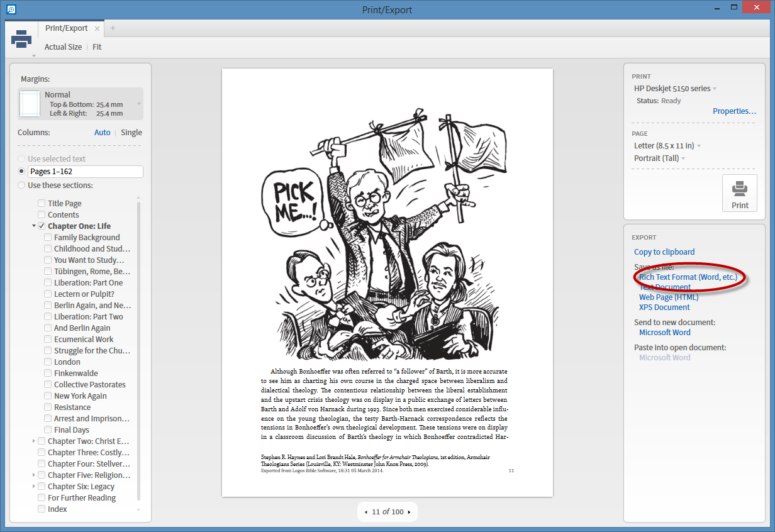Expand Chapter Six: Legacy tree node
The width and height of the screenshot is (775, 532).
pos(34,487)
